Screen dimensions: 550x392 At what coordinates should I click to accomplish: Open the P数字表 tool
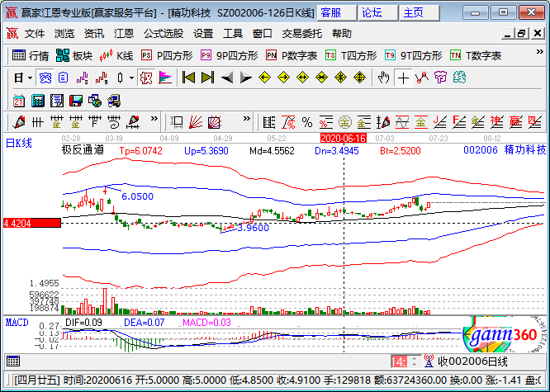[x=292, y=56]
